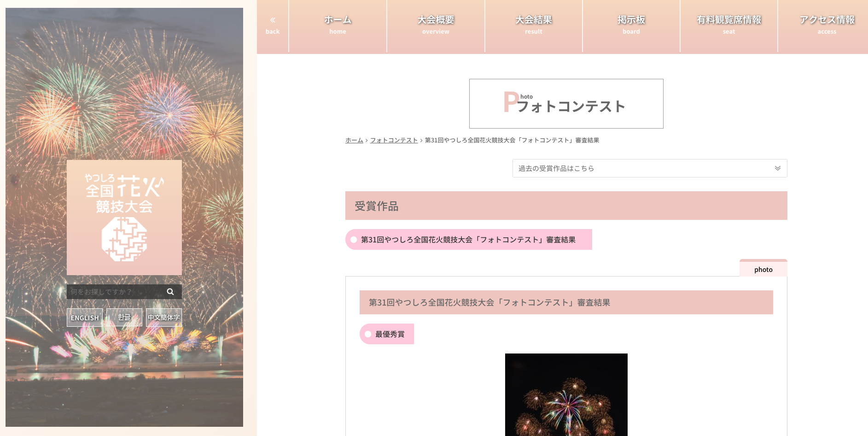Click the pink 第31回 審査結果 anchor link
868x436 pixels.
tap(468, 240)
